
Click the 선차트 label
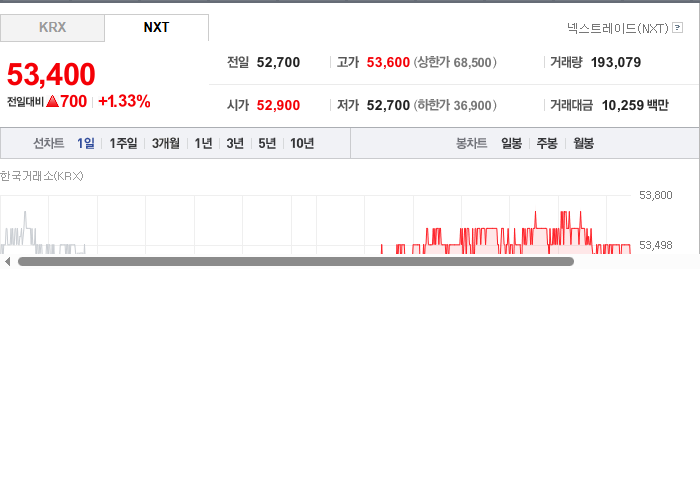click(x=49, y=143)
